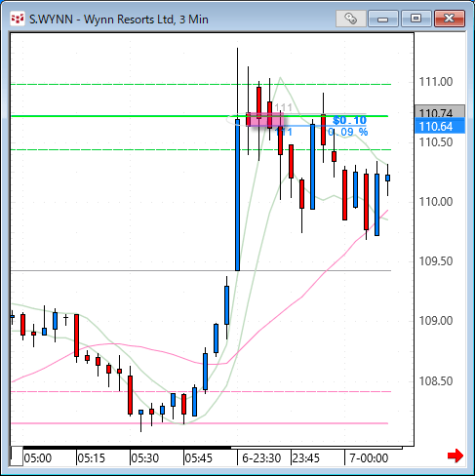
Task: Click the 111.00 price scale label
Action: pos(436,82)
